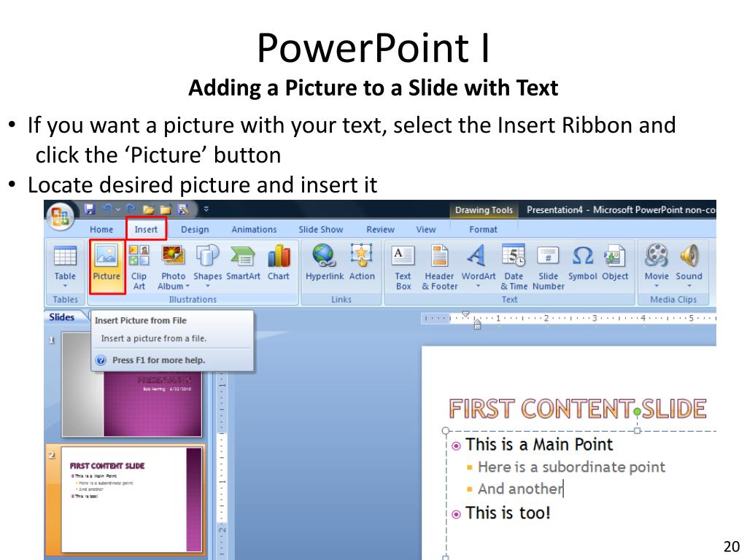Insert Clip Art
The width and height of the screenshot is (747, 560).
point(139,267)
